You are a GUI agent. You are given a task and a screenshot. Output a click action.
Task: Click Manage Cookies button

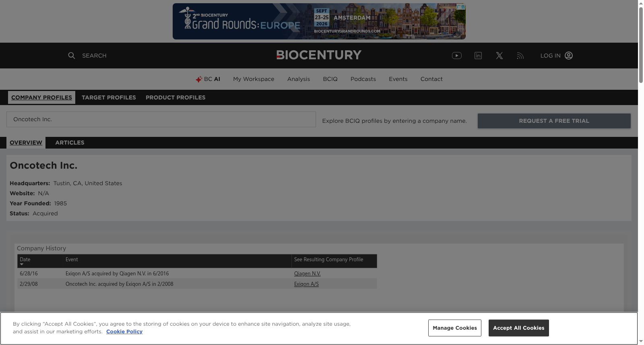click(x=455, y=328)
